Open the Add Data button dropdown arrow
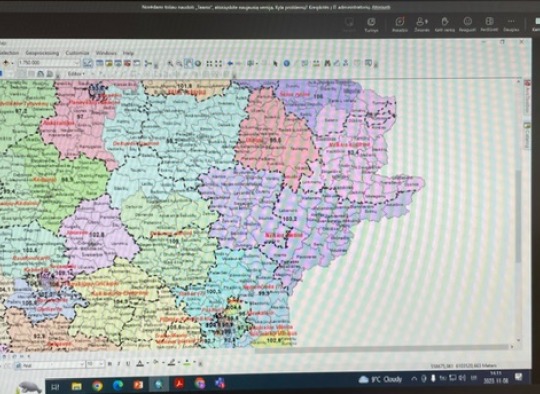 click(12, 63)
